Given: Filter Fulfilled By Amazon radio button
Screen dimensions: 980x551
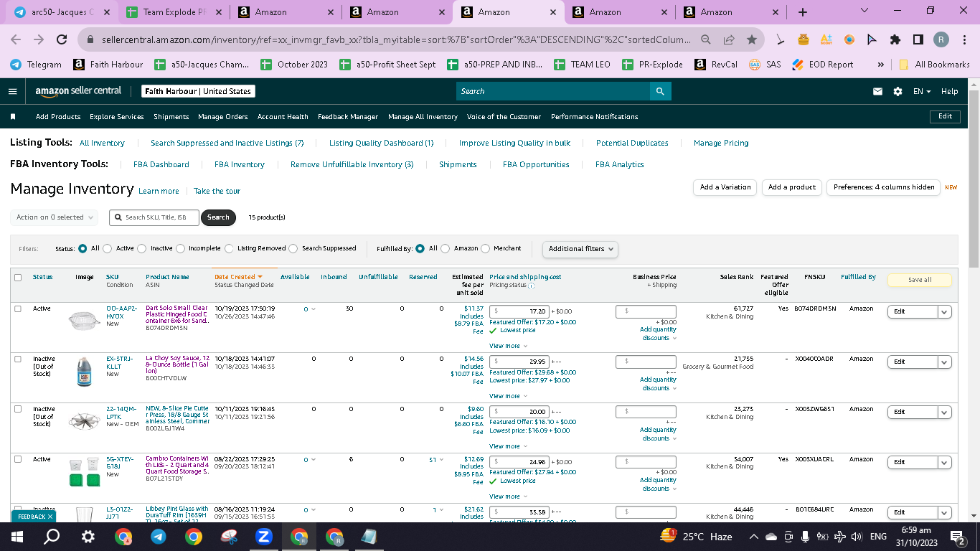Looking at the screenshot, I should (x=446, y=248).
